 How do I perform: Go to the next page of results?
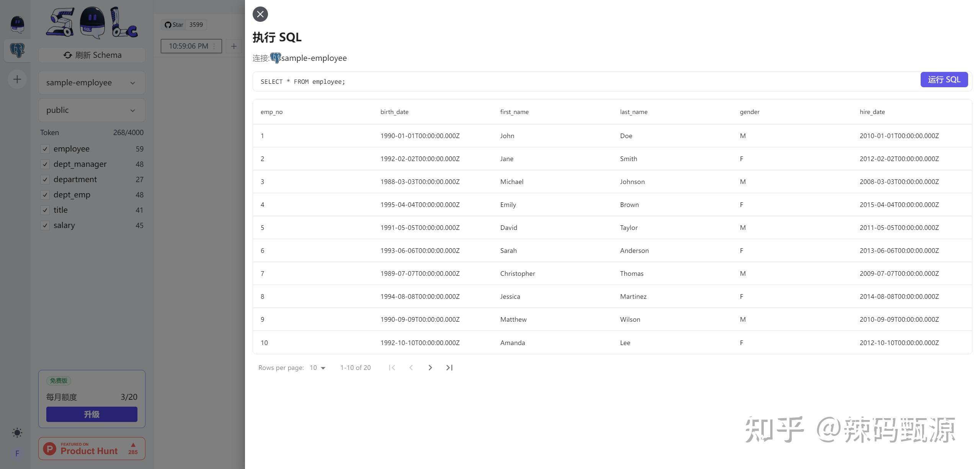tap(430, 368)
